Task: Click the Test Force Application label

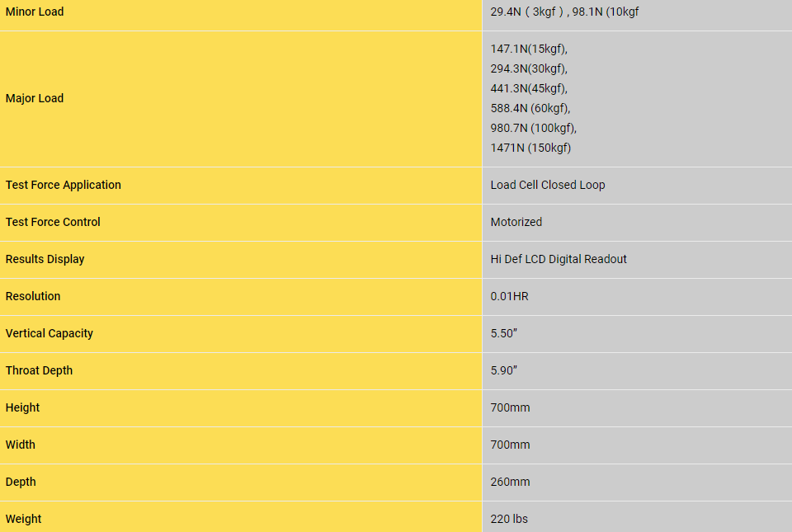Action: [64, 185]
